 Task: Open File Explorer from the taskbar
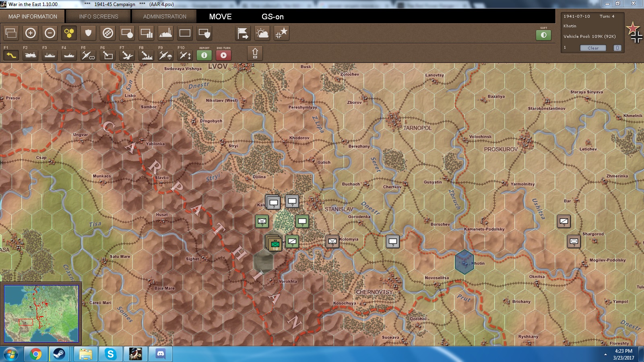click(85, 354)
